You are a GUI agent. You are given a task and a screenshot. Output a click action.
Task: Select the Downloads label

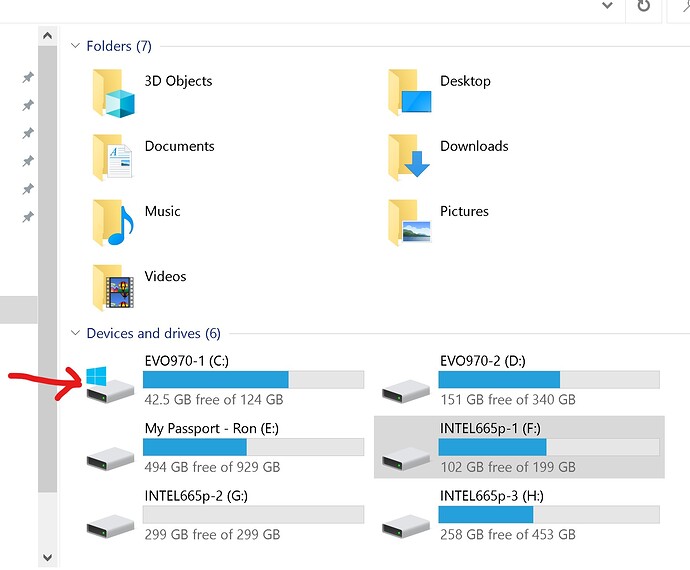[474, 146]
